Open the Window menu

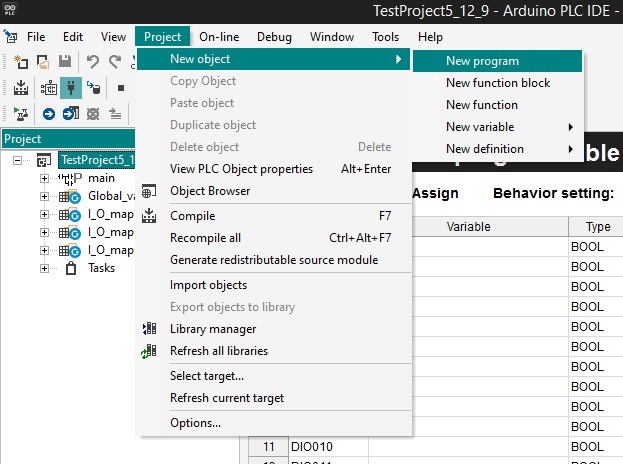pyautogui.click(x=332, y=37)
